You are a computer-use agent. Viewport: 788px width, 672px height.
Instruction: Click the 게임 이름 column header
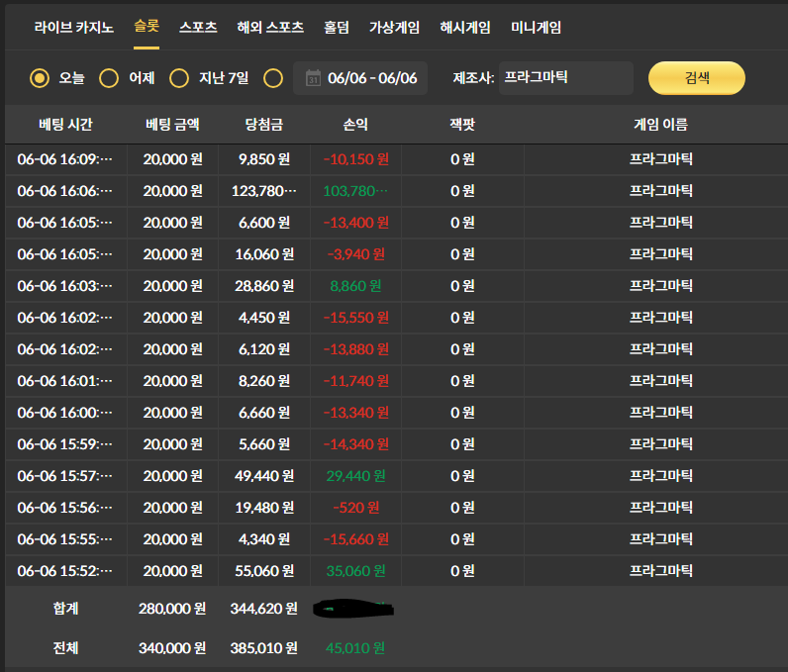(661, 125)
